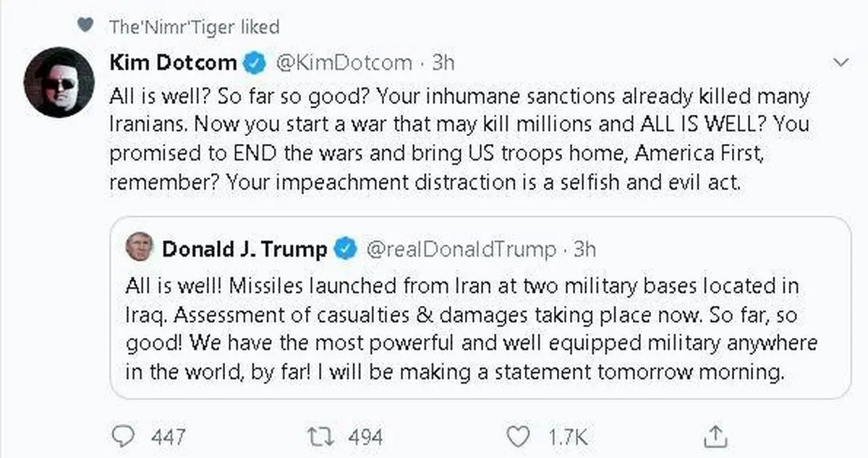Click the small heart icon beside liked notice
Viewport: 868px width, 458px height.
85,26
